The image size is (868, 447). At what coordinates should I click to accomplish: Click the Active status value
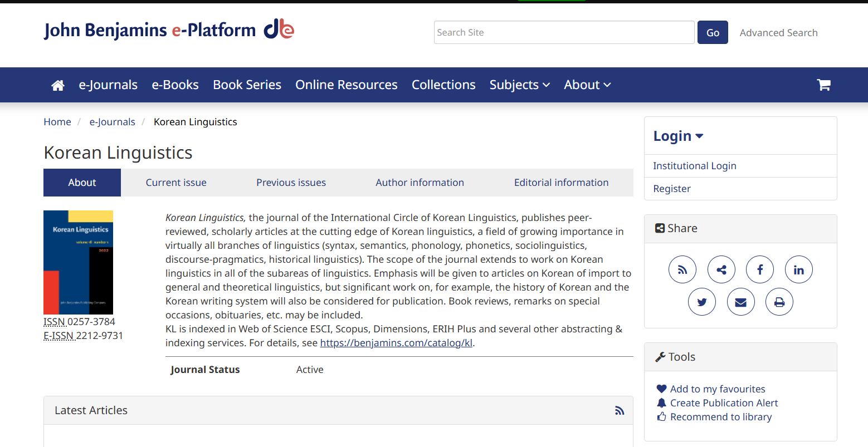pyautogui.click(x=310, y=370)
